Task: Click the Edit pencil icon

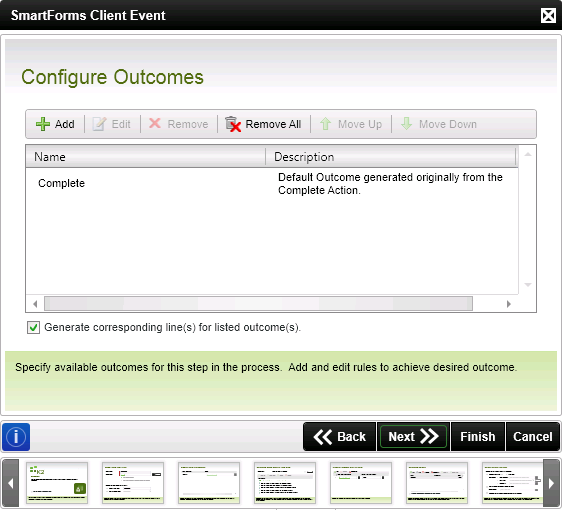Action: (x=99, y=124)
